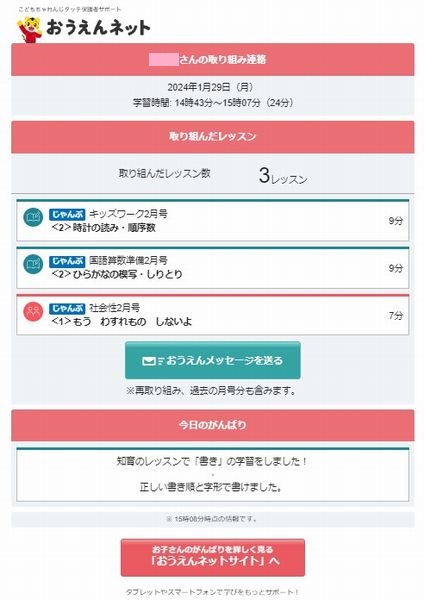This screenshot has width=424, height=600.
Task: Click the people icon beside 社会性2月号
Action: (33, 311)
